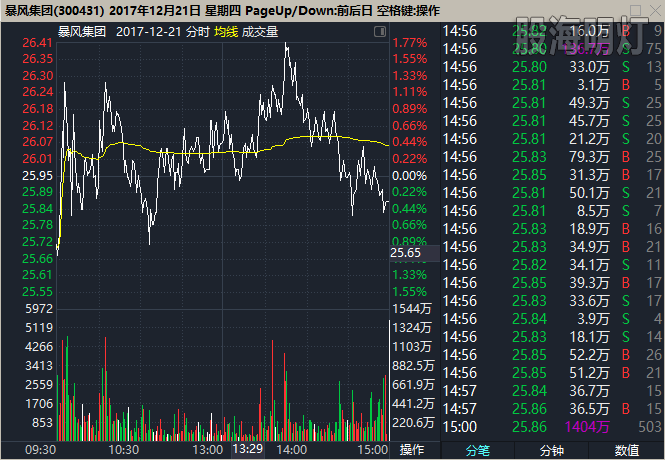The height and width of the screenshot is (460, 665).
Task: Select the 成交量 legend label
Action: point(260,32)
